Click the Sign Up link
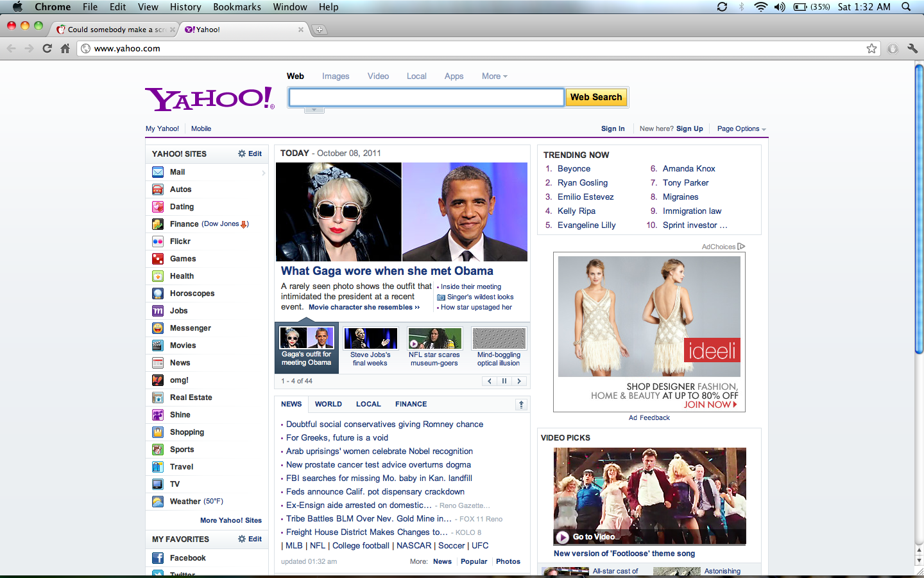This screenshot has height=578, width=924. (x=690, y=128)
